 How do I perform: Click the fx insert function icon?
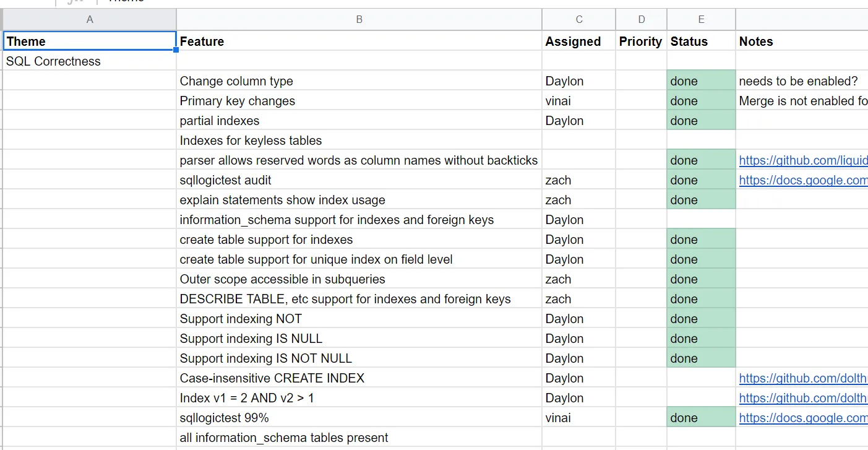pyautogui.click(x=74, y=1)
